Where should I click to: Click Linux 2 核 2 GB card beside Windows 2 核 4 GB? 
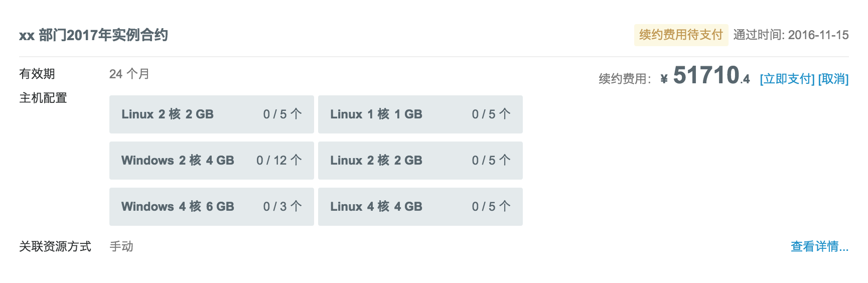420,161
